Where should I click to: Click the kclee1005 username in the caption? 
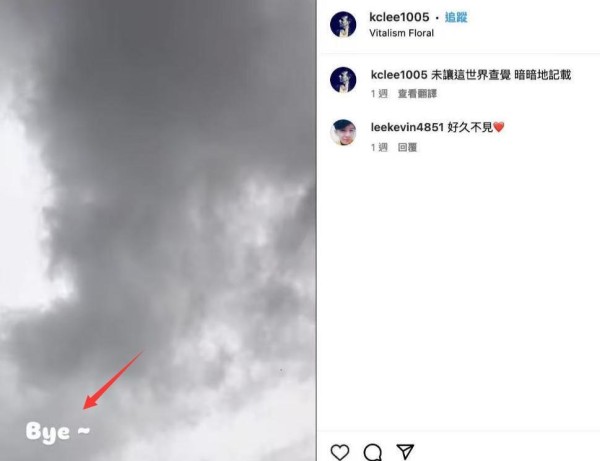coord(399,75)
